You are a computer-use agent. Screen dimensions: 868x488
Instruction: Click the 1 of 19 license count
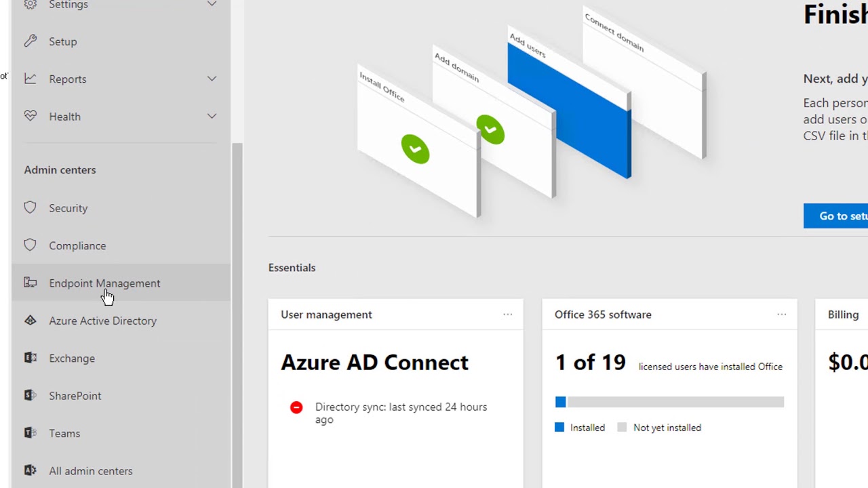click(x=590, y=363)
